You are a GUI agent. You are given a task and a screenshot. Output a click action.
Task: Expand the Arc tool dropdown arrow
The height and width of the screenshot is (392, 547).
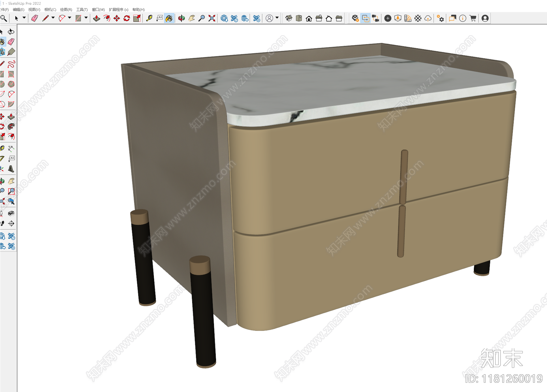tap(69, 18)
